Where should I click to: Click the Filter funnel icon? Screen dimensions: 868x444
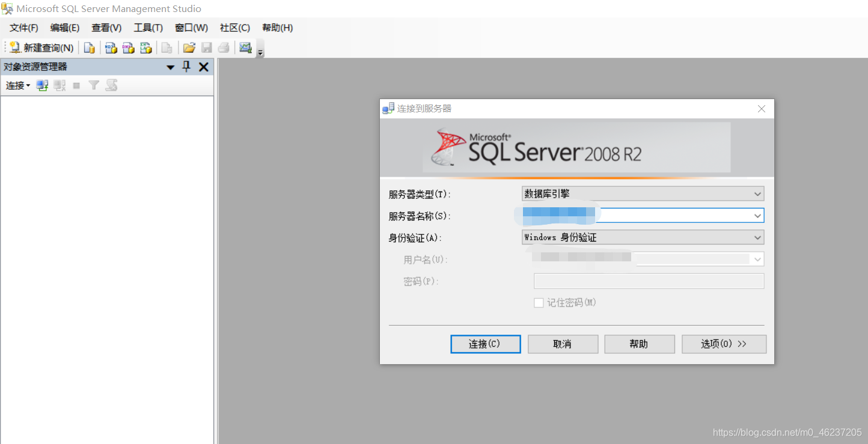94,85
